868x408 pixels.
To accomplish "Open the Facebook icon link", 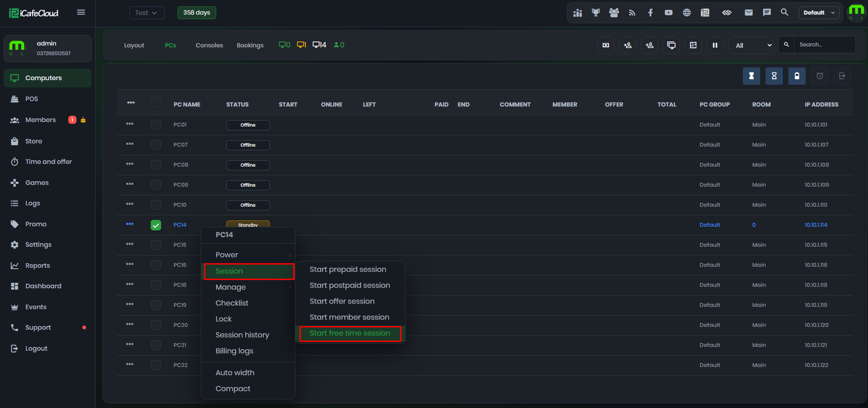I will tap(650, 13).
